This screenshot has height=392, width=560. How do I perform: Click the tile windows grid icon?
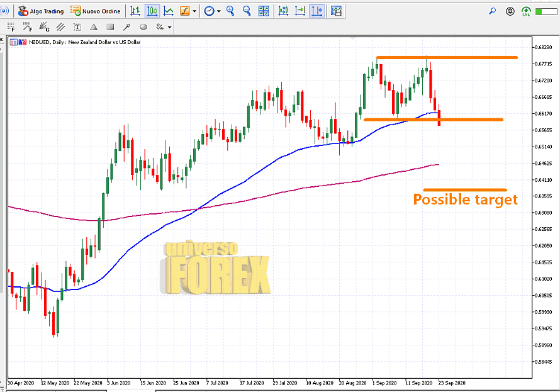tap(264, 11)
